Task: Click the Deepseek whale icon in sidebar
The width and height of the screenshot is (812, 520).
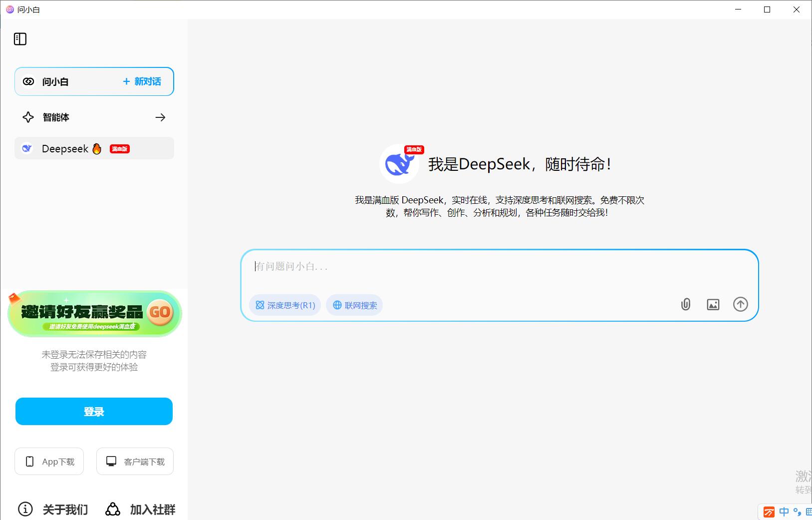Action: pyautogui.click(x=27, y=148)
